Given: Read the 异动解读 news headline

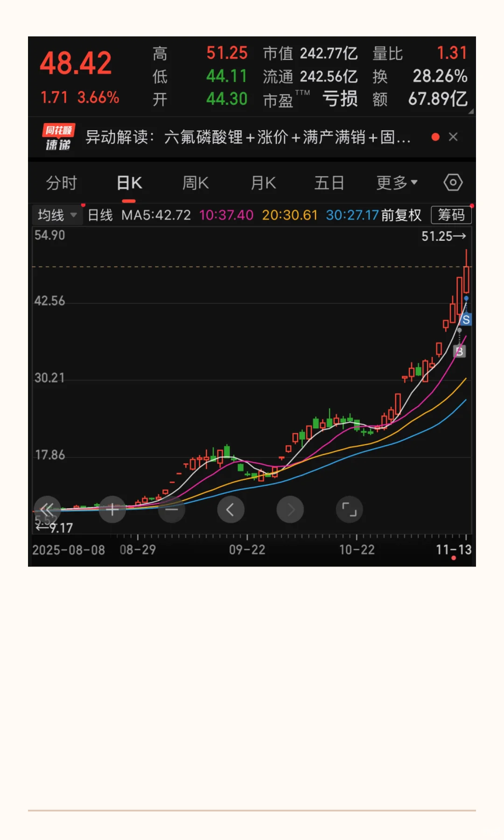Looking at the screenshot, I should click(x=248, y=137).
